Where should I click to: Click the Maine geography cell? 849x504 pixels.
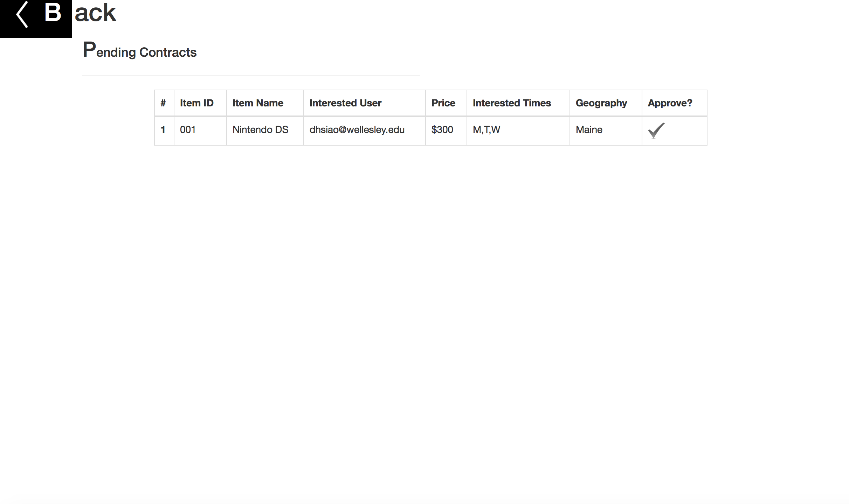pyautogui.click(x=589, y=130)
